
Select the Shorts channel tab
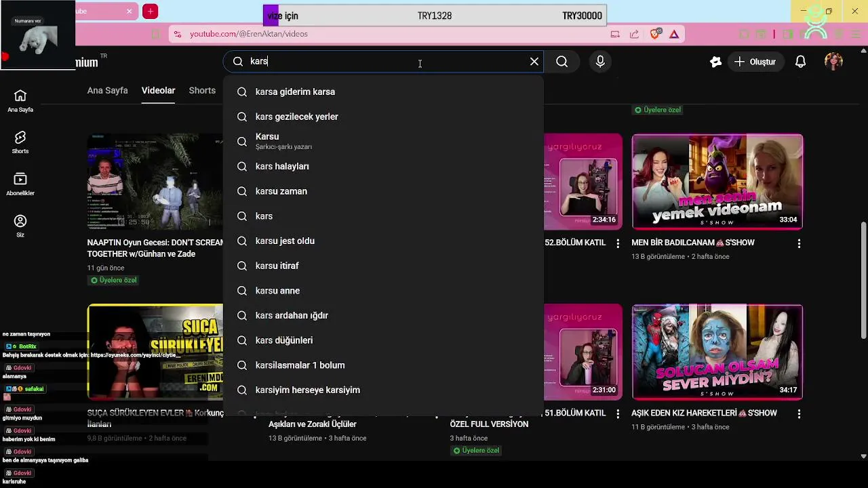point(202,90)
